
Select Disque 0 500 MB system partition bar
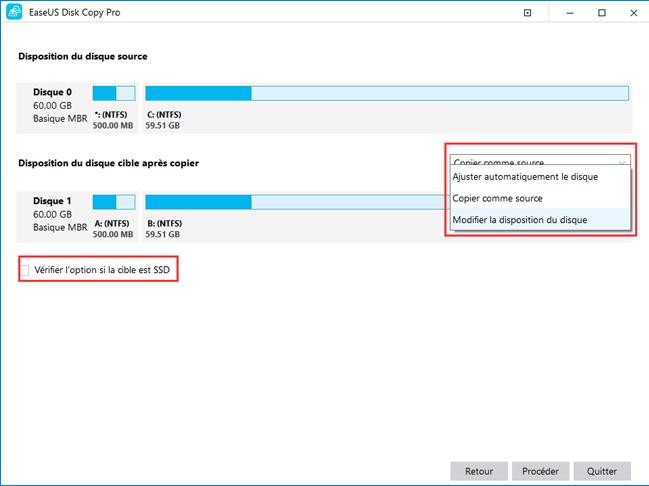coord(114,93)
